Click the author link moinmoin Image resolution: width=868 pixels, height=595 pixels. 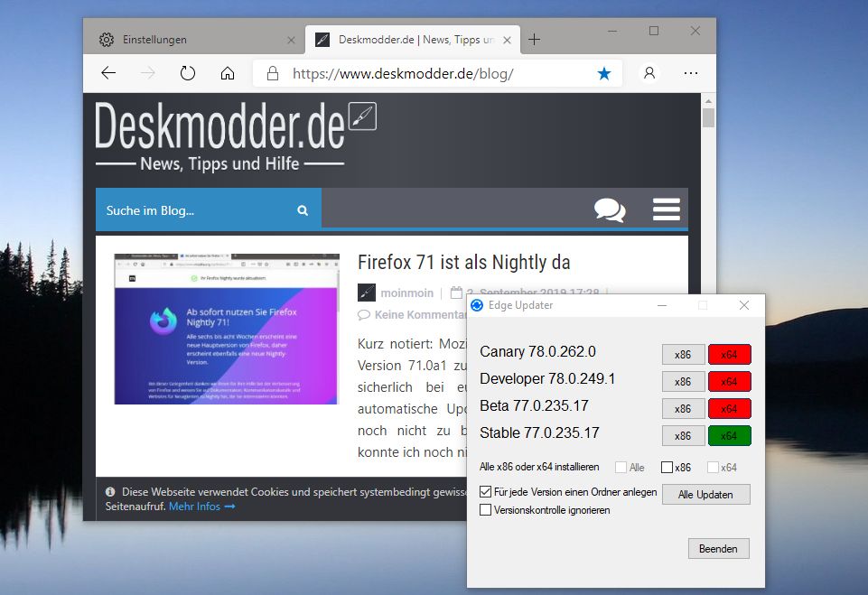[406, 293]
